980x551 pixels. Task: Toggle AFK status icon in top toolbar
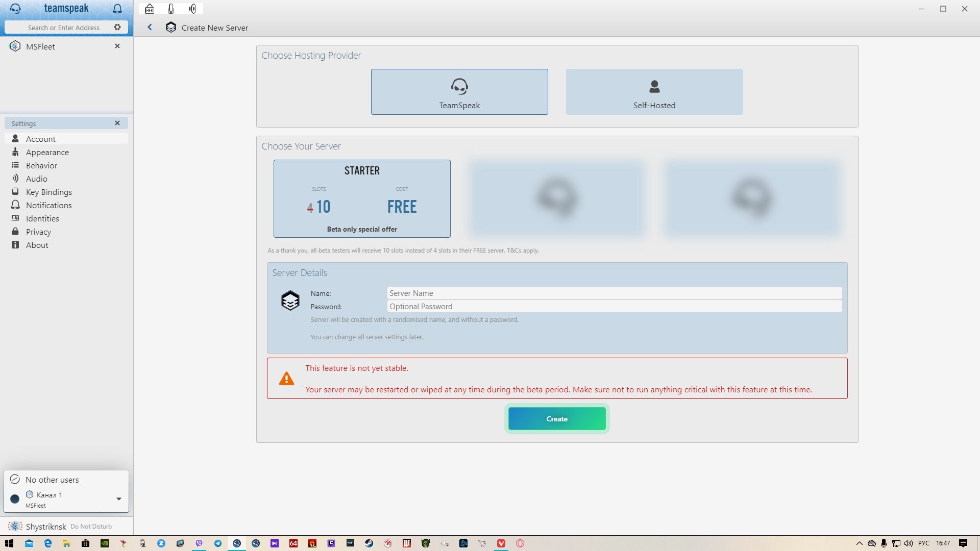click(150, 9)
